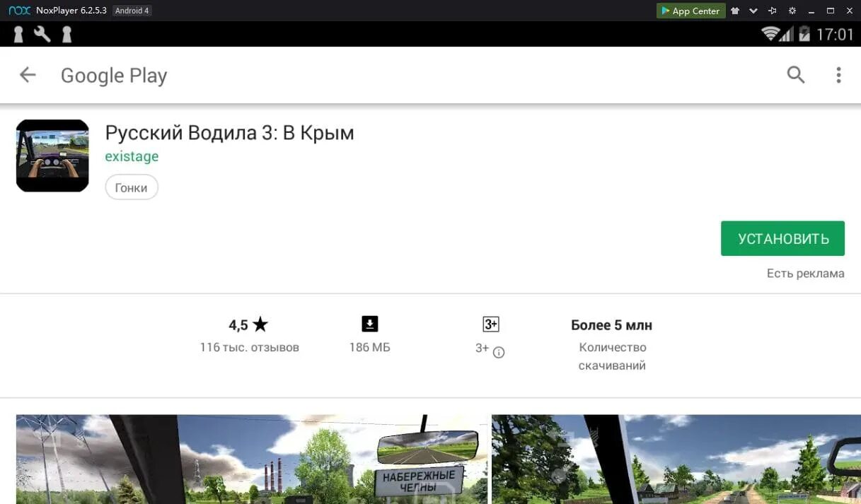
Task: Open Nox theme shirt icon
Action: (x=735, y=11)
